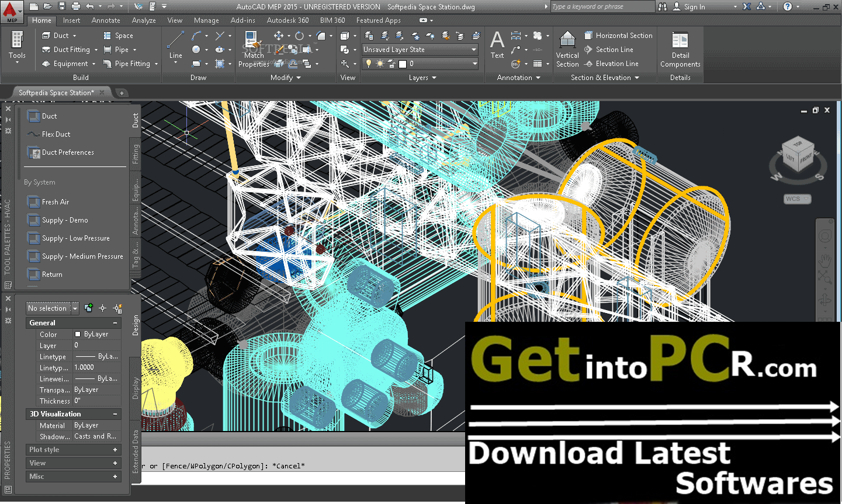Toggle auto-hide on the Tool Palettes panel
842x504 pixels.
(8, 119)
